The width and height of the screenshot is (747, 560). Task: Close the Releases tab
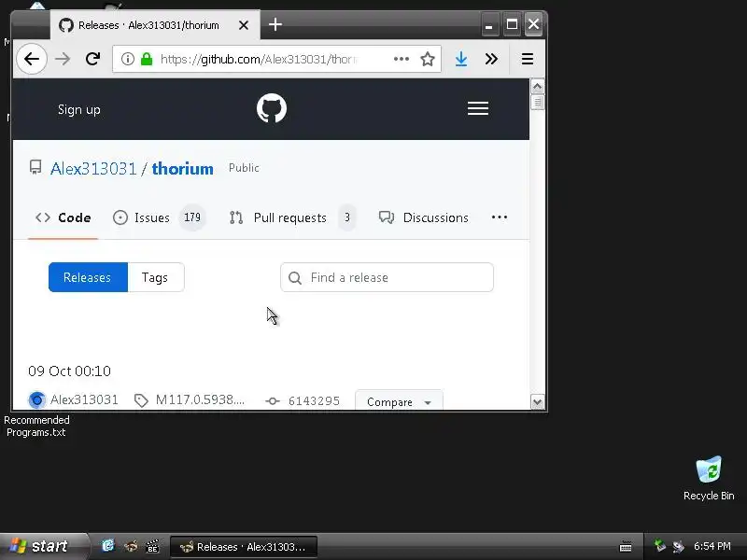coord(244,25)
